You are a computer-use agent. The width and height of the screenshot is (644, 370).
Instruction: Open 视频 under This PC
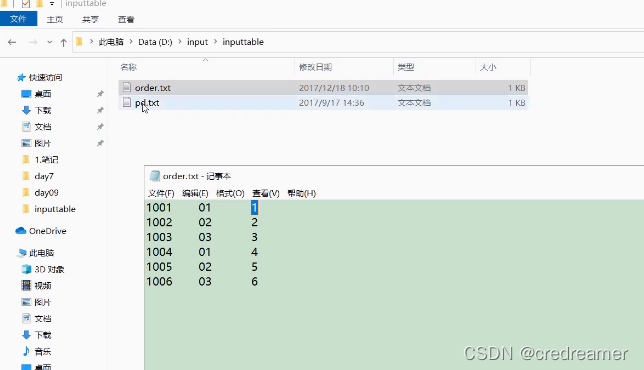tap(43, 285)
